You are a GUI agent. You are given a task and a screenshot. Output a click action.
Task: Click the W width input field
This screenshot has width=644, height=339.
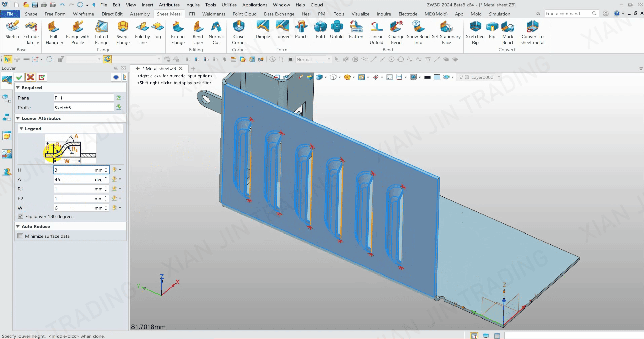pos(74,208)
